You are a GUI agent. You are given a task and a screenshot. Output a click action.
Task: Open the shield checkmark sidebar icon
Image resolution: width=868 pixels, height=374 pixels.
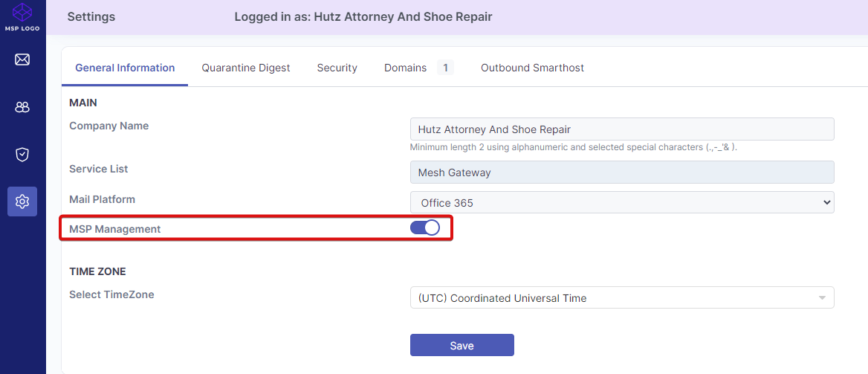tap(22, 155)
